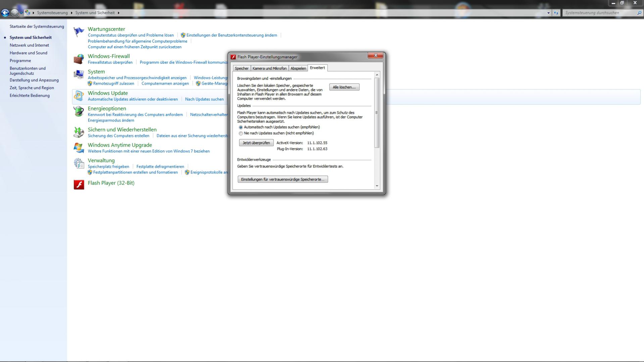
Task: Click Energiesparmodus ändern link
Action: [111, 120]
